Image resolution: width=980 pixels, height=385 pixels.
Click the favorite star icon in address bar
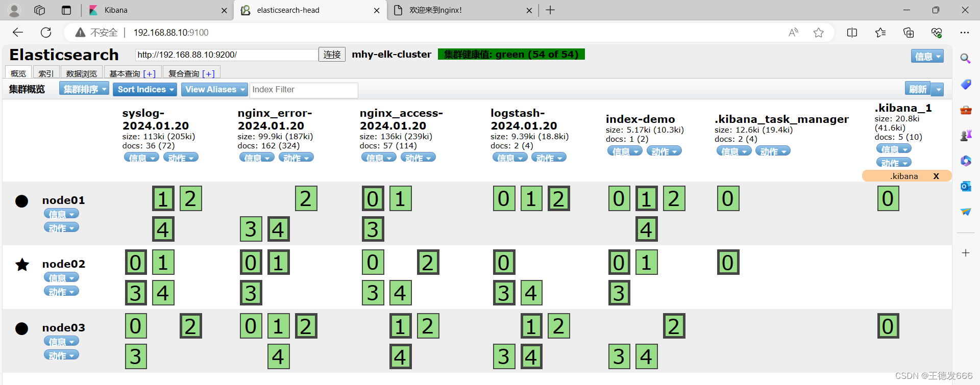819,33
